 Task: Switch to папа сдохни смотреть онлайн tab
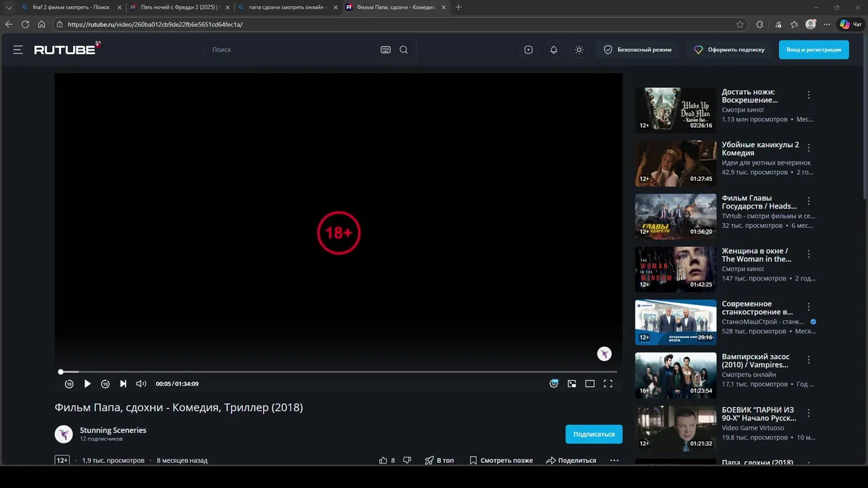(286, 7)
